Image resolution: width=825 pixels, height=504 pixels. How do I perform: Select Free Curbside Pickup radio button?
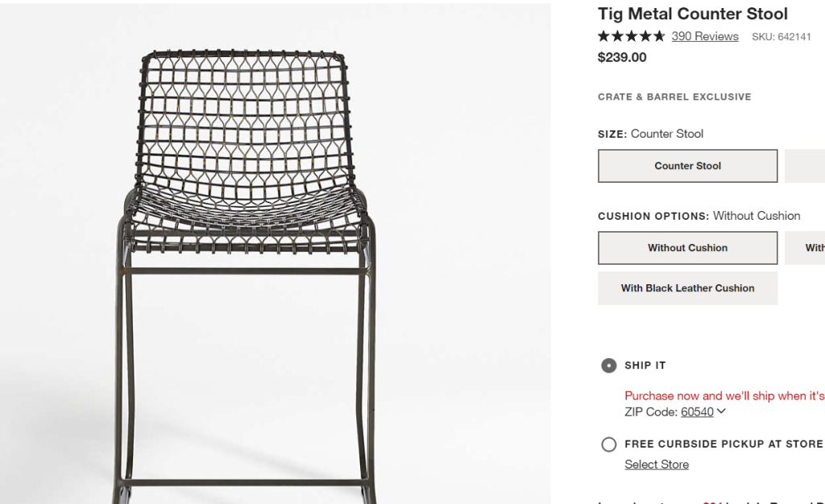[x=609, y=444]
